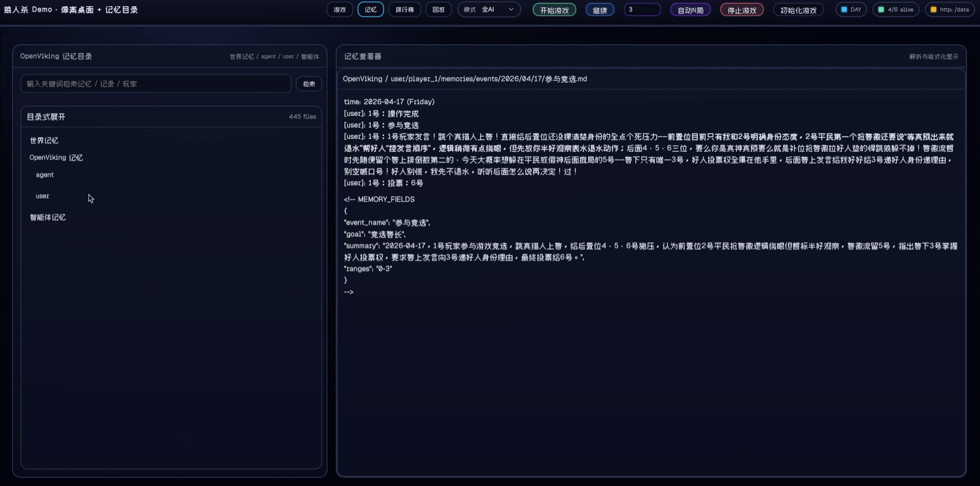Click the "event_name": "参与竞选" line
980x486 pixels.
click(x=387, y=223)
